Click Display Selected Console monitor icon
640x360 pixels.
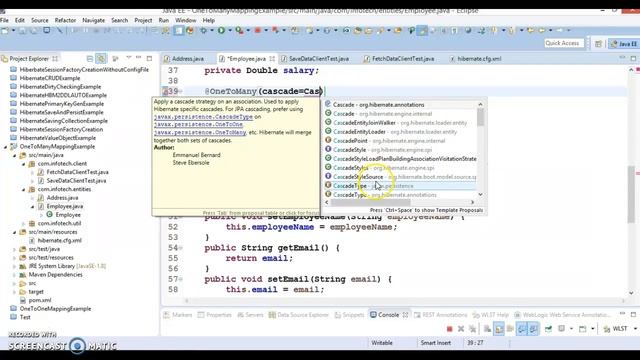[562, 329]
